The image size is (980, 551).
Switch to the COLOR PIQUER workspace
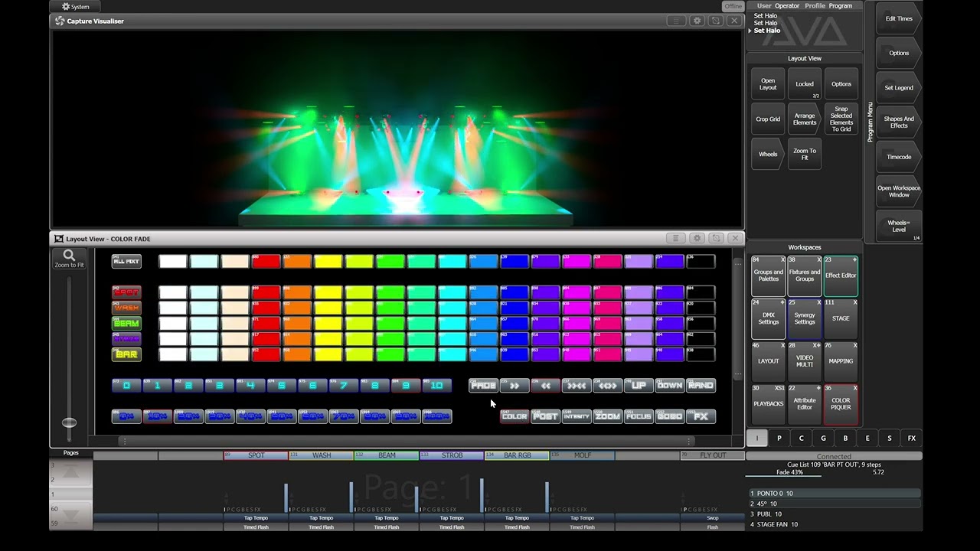[841, 404]
